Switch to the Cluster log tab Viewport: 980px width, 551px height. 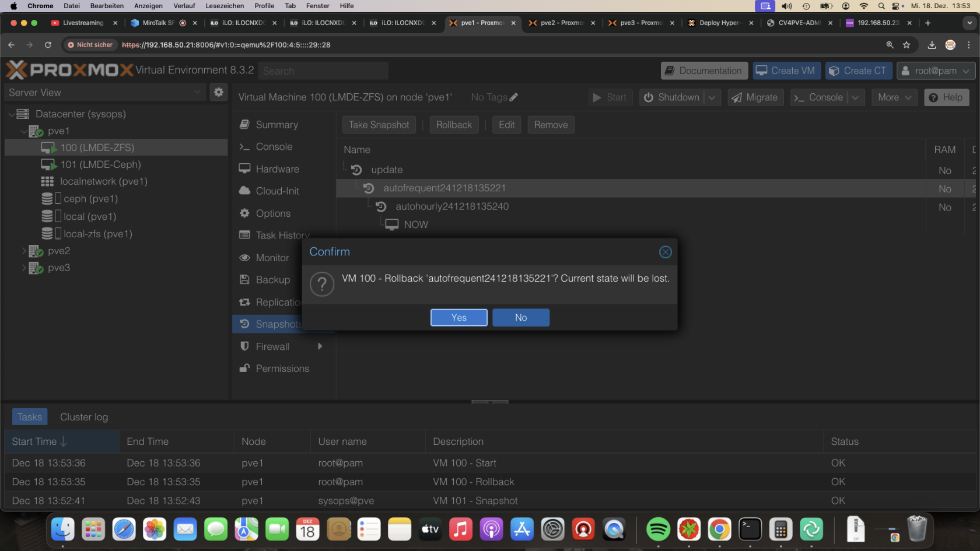click(84, 417)
